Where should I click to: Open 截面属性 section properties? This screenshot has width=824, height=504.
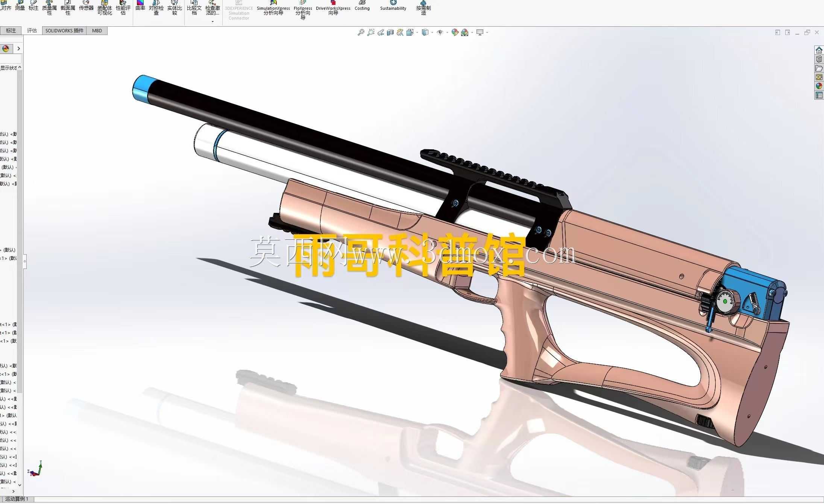point(68,8)
